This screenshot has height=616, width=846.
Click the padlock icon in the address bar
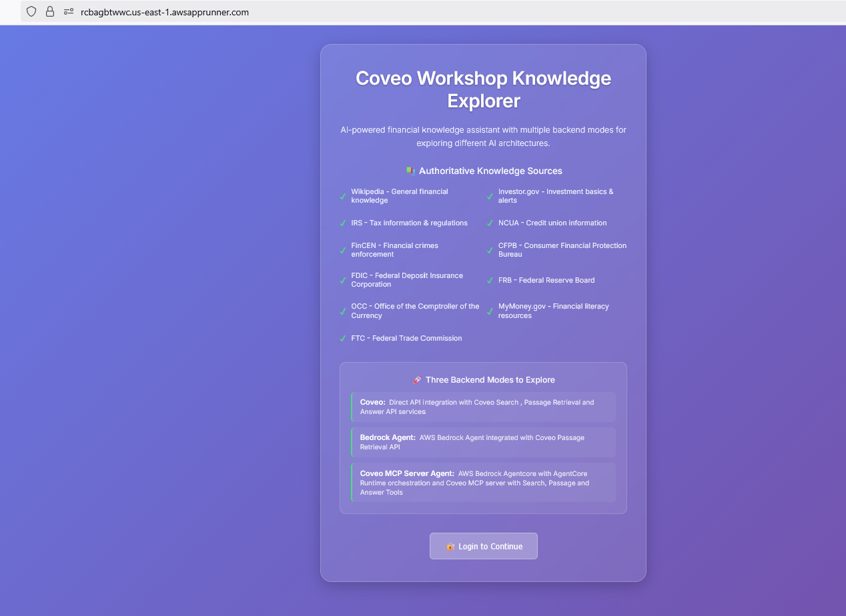49,11
